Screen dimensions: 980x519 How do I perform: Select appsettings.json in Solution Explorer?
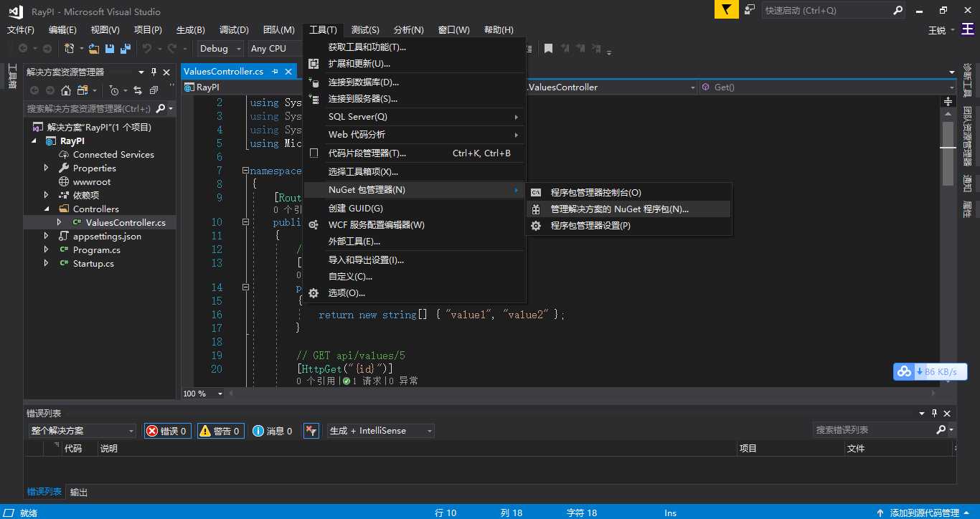107,236
